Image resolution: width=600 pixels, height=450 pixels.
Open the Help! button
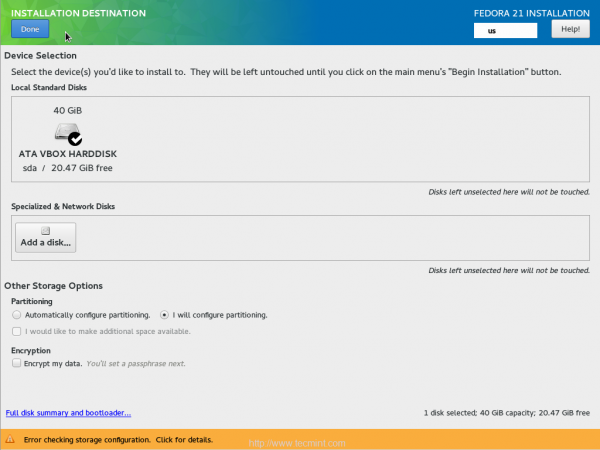(x=570, y=29)
